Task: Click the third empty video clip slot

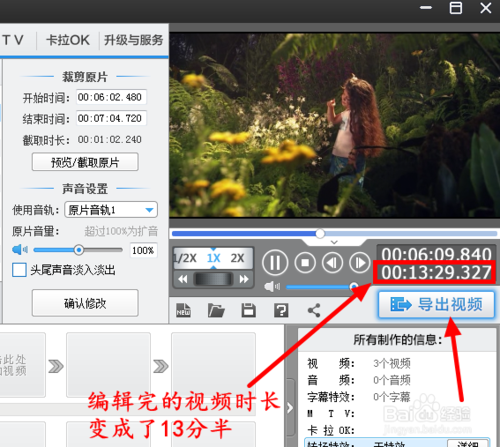Action: 213,365
